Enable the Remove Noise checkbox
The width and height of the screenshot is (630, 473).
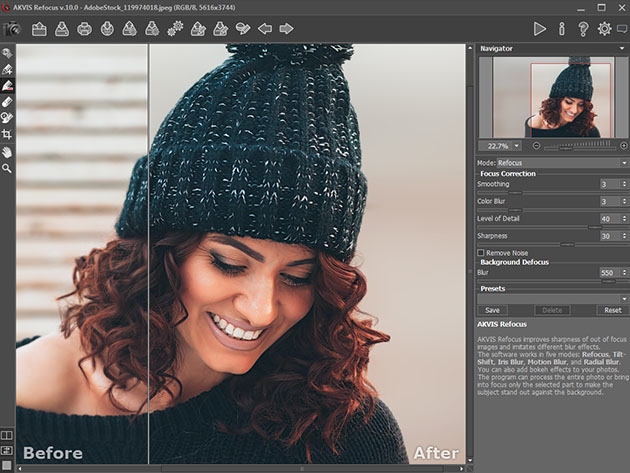[481, 253]
